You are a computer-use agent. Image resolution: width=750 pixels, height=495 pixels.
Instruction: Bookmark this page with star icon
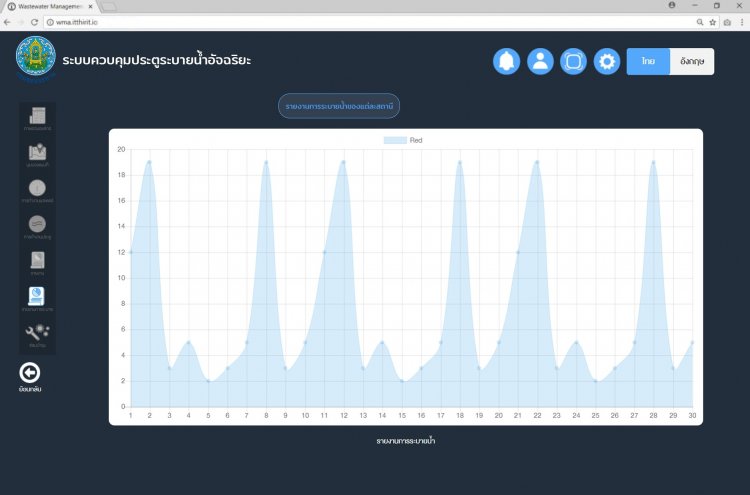point(712,21)
